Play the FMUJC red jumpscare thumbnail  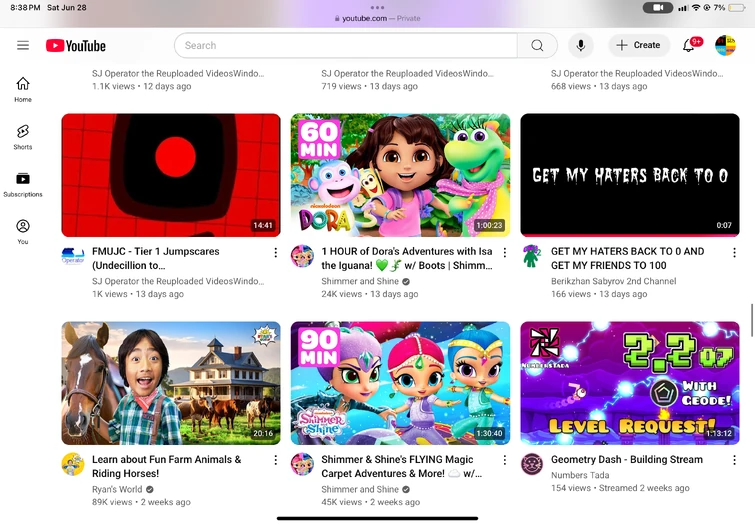171,175
